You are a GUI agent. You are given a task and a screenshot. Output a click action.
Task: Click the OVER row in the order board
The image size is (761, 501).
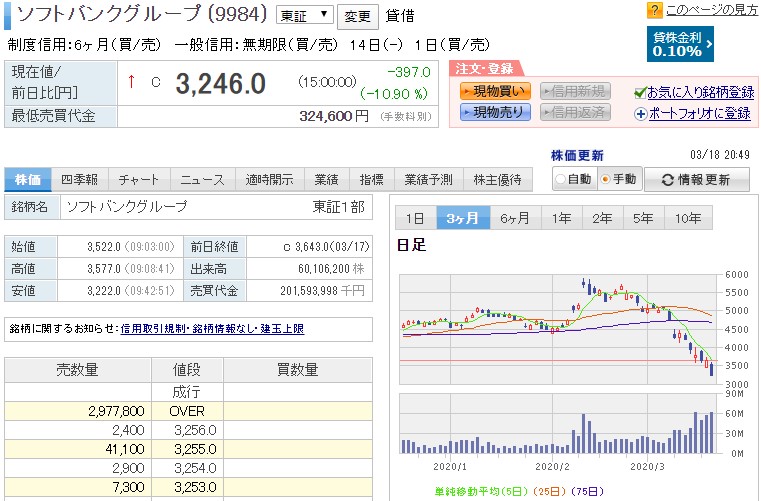(188, 411)
